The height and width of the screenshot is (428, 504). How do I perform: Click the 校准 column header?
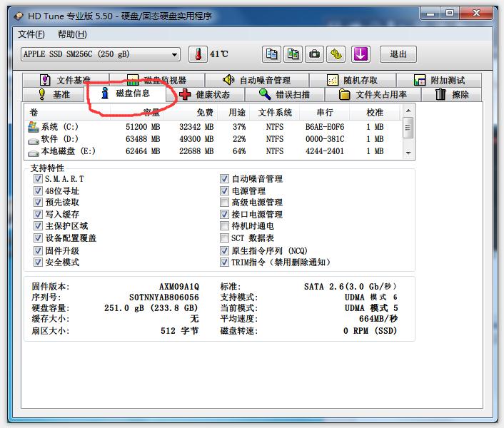pos(375,113)
